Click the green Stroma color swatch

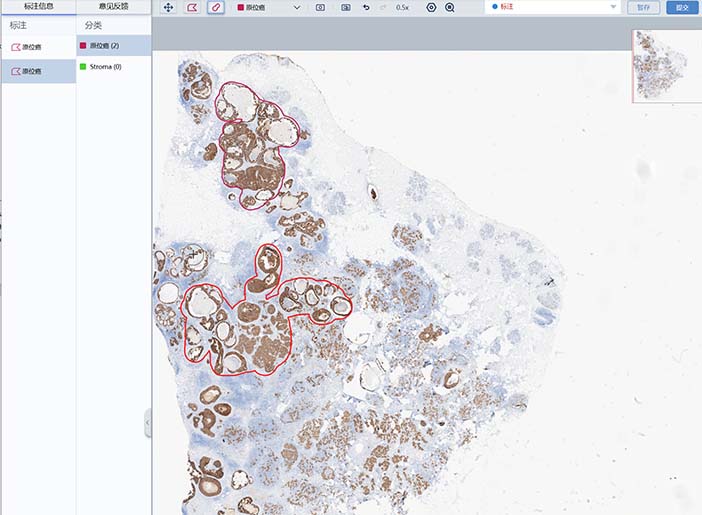(83, 67)
